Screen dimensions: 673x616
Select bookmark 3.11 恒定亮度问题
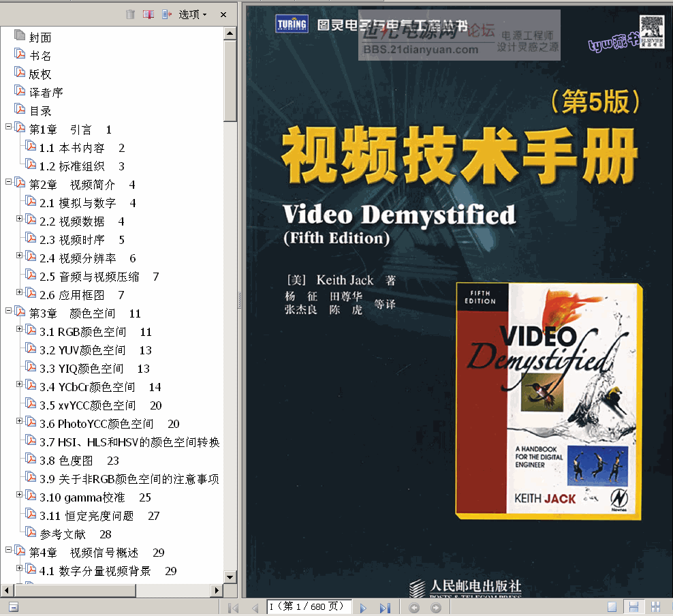tap(99, 516)
